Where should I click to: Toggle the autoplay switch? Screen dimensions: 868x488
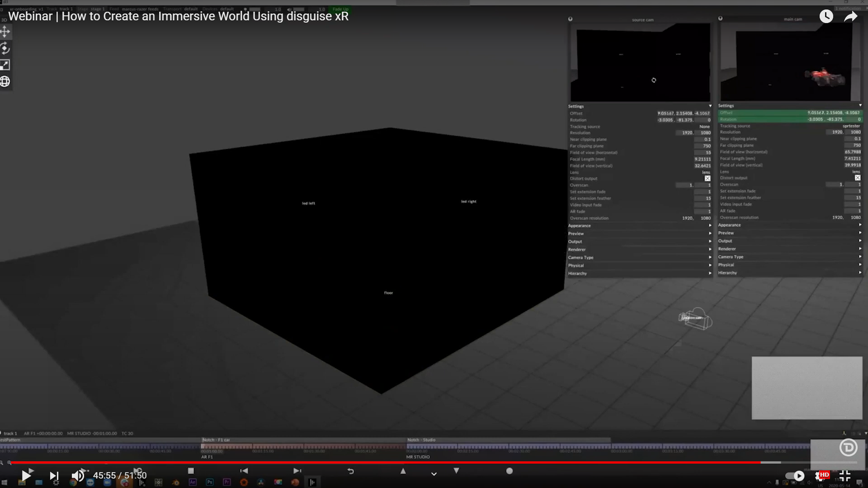(795, 476)
